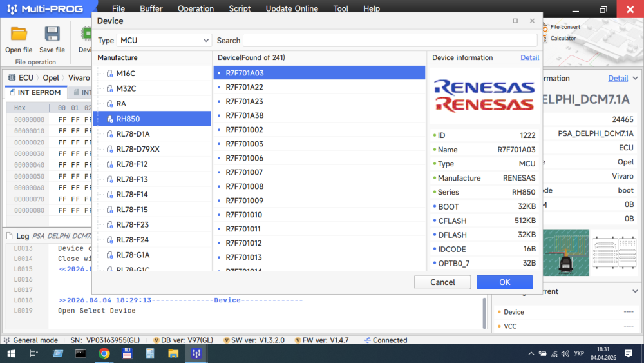Click the Save file floppy icon
The height and width of the screenshot is (363, 644).
click(x=52, y=34)
